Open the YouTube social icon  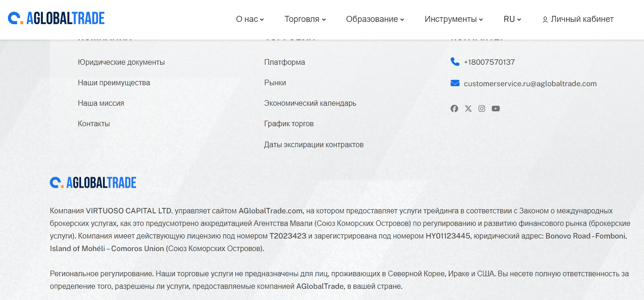[496, 108]
